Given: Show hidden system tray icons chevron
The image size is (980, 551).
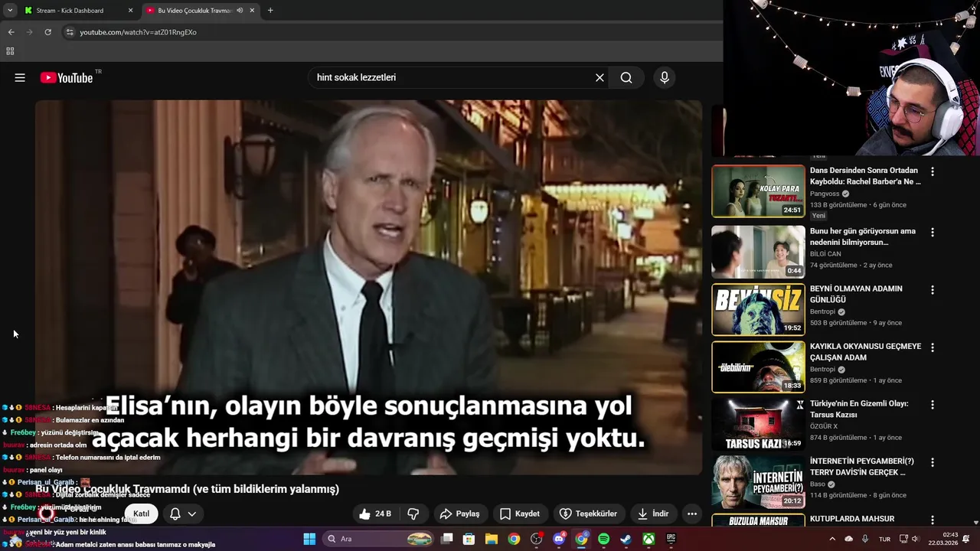Looking at the screenshot, I should coord(832,539).
